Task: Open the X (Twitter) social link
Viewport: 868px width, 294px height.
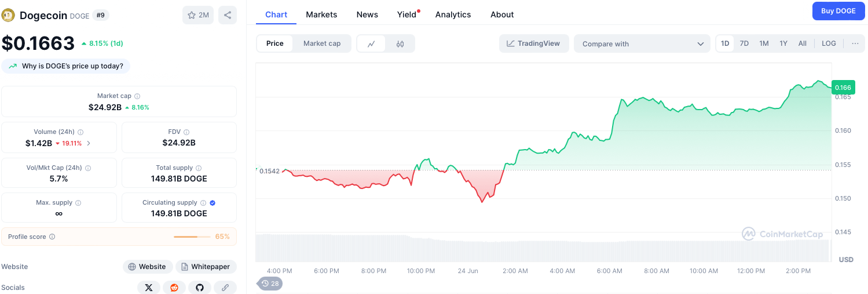Action: tap(149, 287)
